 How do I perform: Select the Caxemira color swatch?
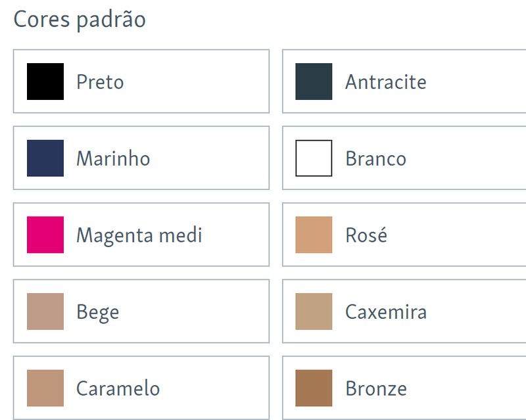(x=314, y=311)
